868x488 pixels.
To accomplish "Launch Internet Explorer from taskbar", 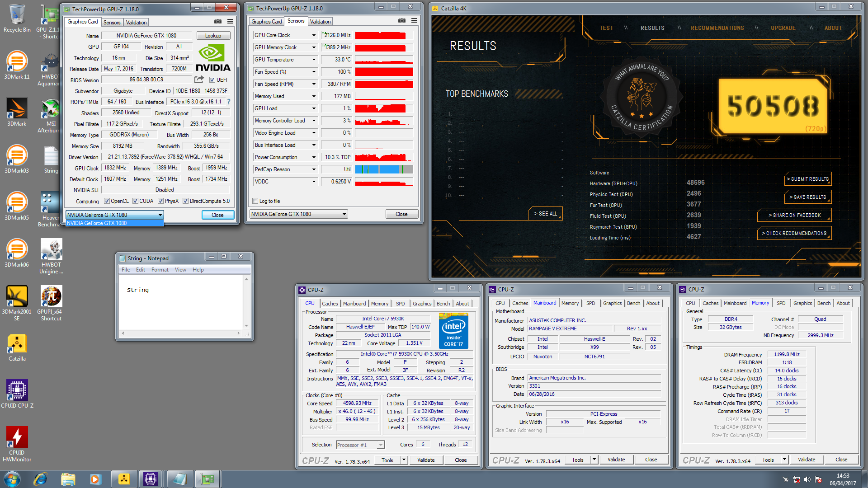I will click(40, 479).
